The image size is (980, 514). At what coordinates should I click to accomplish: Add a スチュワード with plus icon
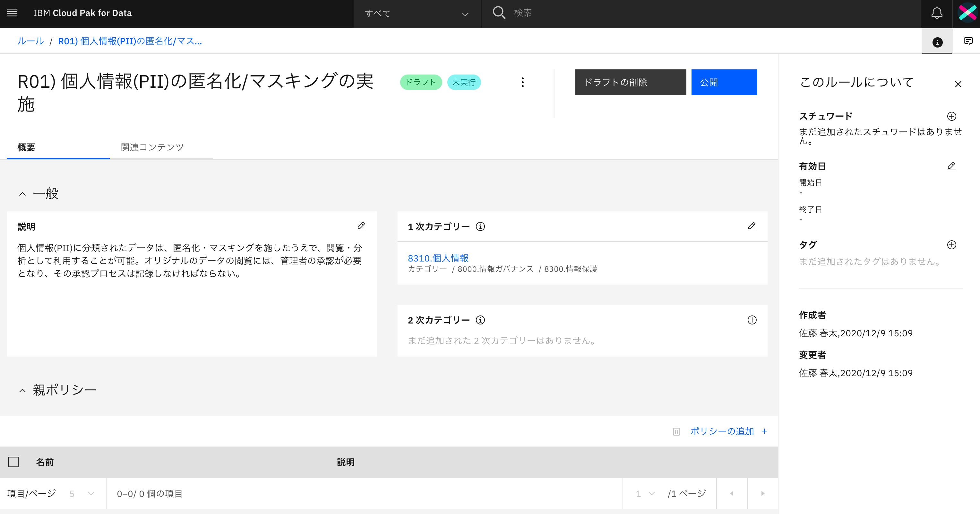click(951, 116)
